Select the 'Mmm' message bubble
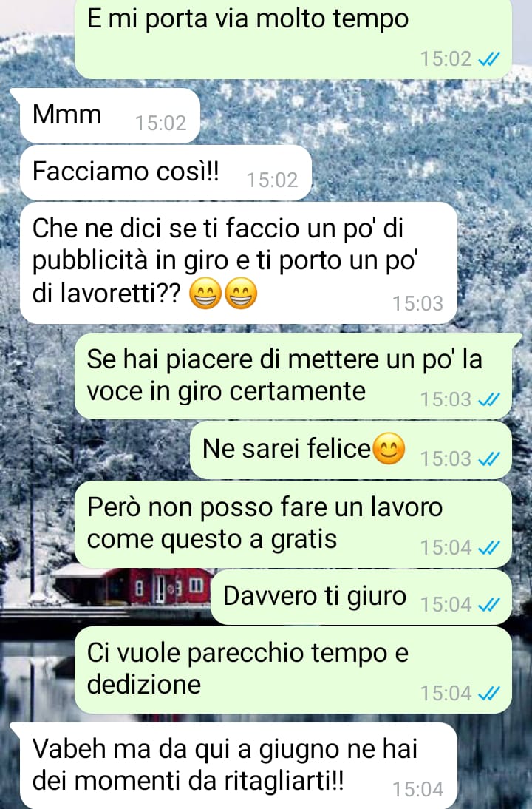Image resolution: width=532 pixels, height=809 pixels. [110, 115]
